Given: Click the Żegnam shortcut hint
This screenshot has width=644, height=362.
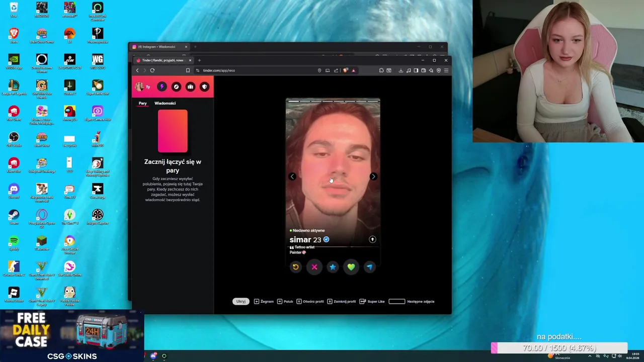Looking at the screenshot, I should pyautogui.click(x=264, y=302).
